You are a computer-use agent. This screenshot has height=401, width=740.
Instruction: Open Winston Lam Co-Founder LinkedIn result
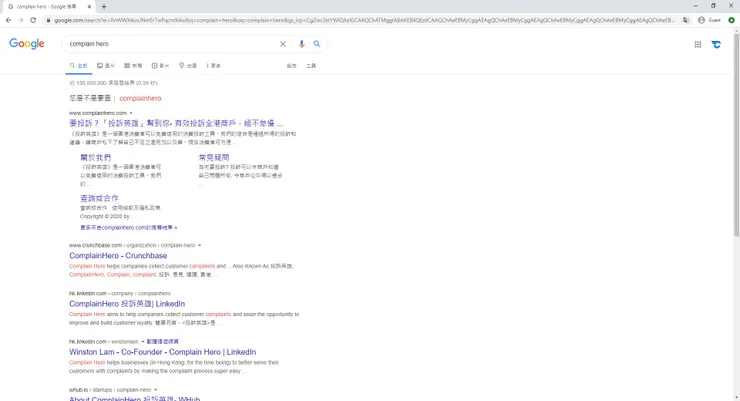[162, 352]
